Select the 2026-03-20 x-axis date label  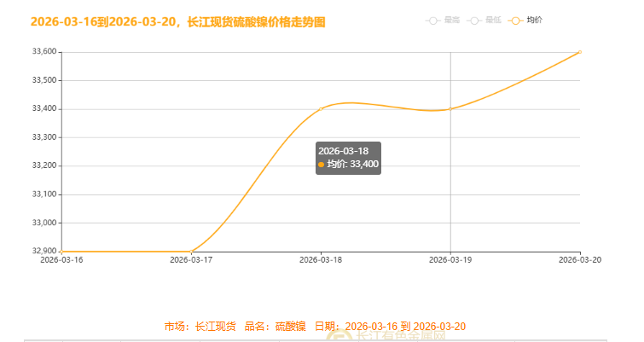coord(580,260)
